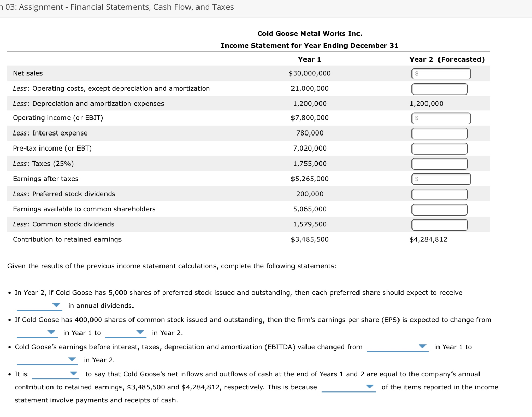Click the Interest expense Year 2 input box
Screen dimensions: 532x417
tap(439, 133)
